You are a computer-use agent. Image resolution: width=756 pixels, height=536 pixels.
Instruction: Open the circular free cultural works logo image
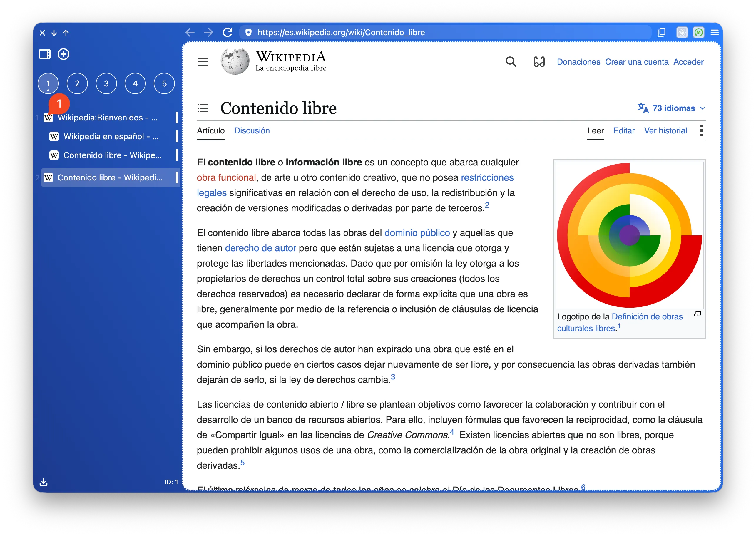tap(629, 235)
